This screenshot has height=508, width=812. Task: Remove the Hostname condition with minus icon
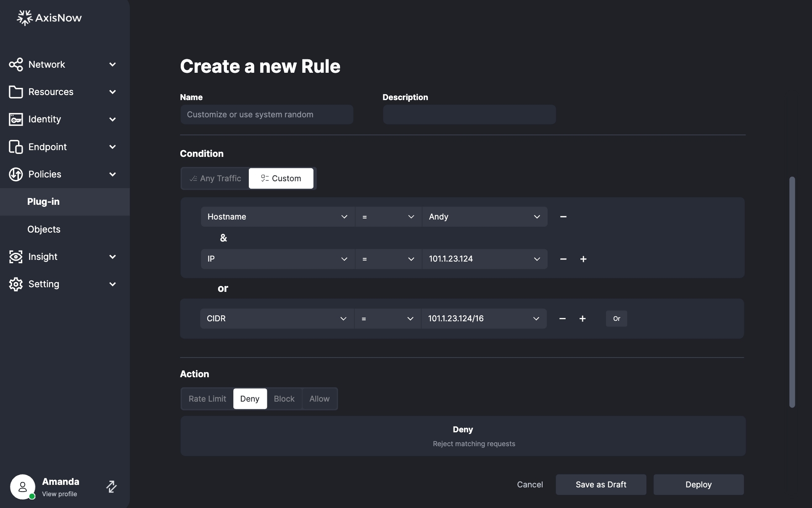(563, 217)
